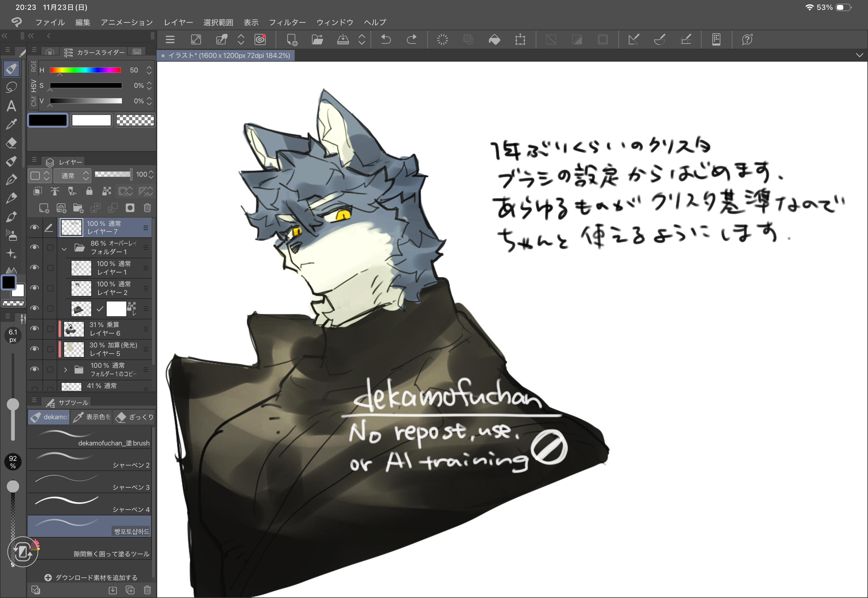Select the Eraser tool in toolbar

pyautogui.click(x=11, y=143)
